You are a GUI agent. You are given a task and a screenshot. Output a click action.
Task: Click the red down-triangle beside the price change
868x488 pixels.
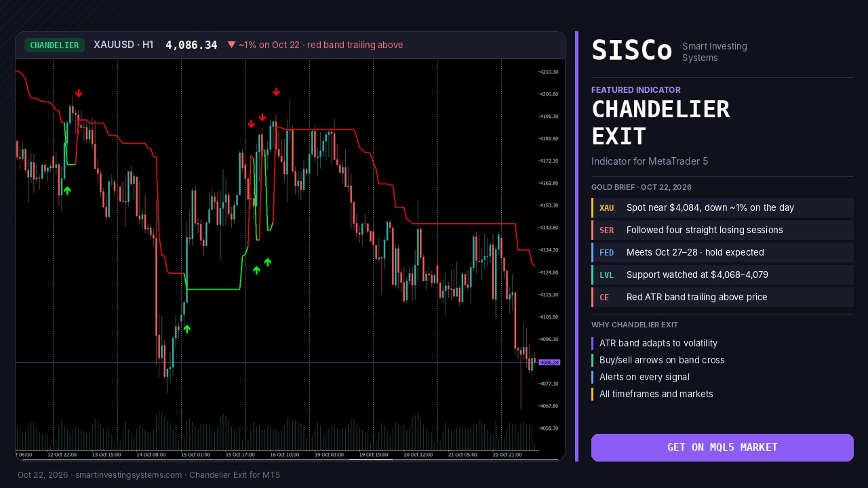pyautogui.click(x=232, y=45)
